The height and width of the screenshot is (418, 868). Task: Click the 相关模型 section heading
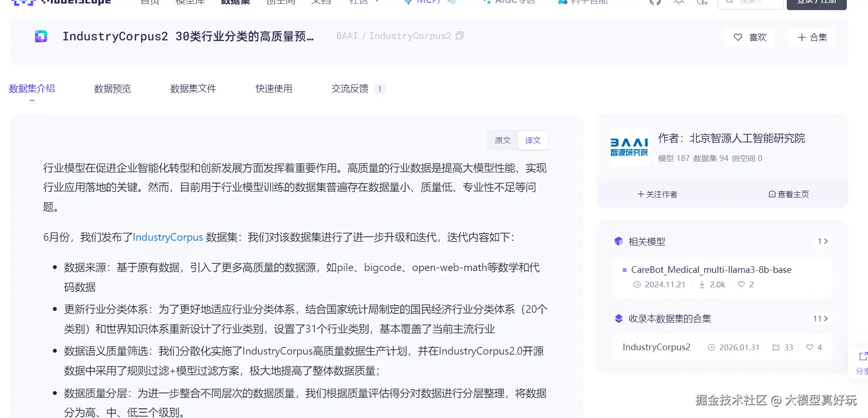(x=647, y=242)
